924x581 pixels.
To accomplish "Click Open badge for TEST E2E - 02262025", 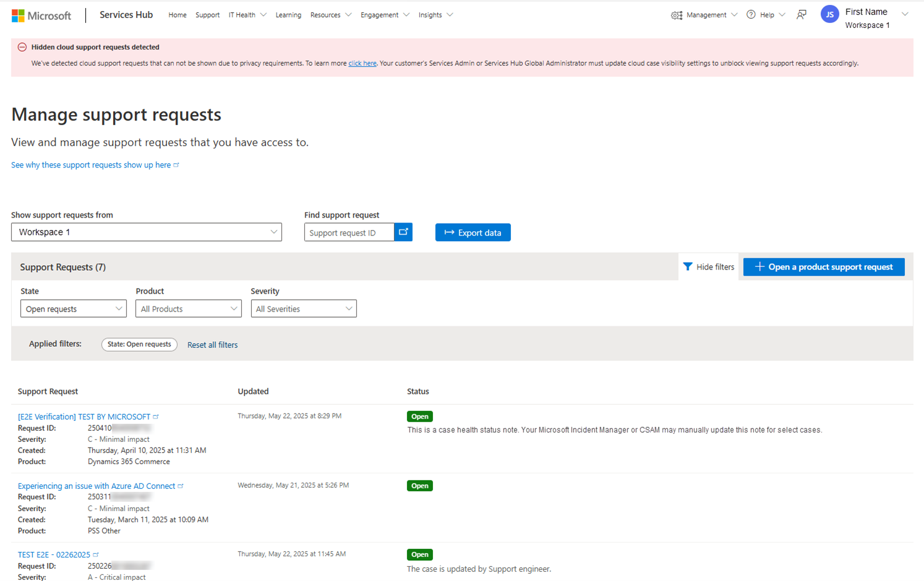I will (420, 555).
